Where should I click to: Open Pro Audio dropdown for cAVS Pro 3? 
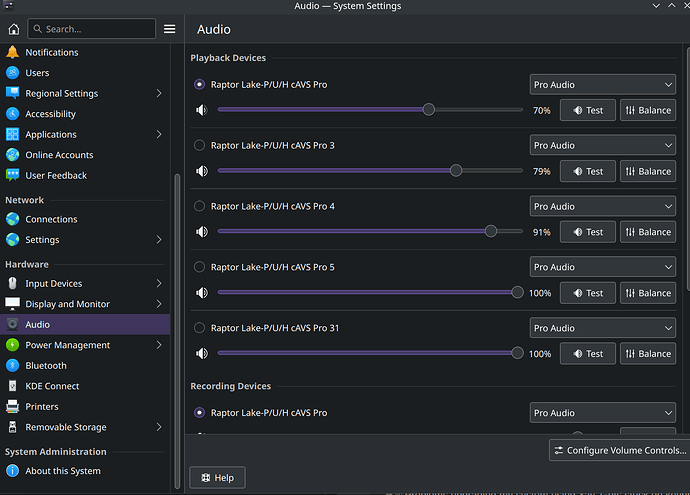click(x=602, y=145)
